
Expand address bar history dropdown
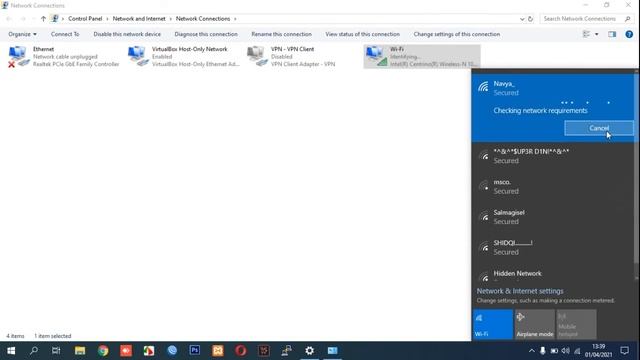(522, 19)
